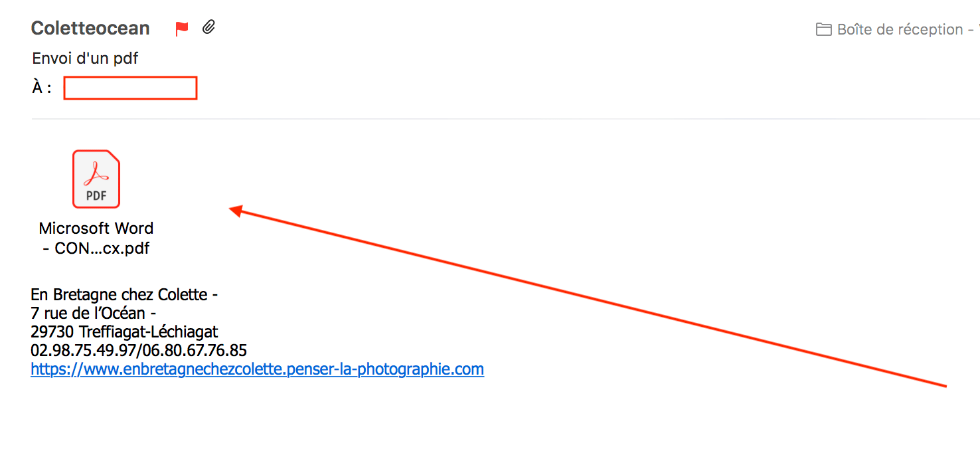
Task: Select the "7 rue de l'Océan" address line
Action: pos(88,312)
